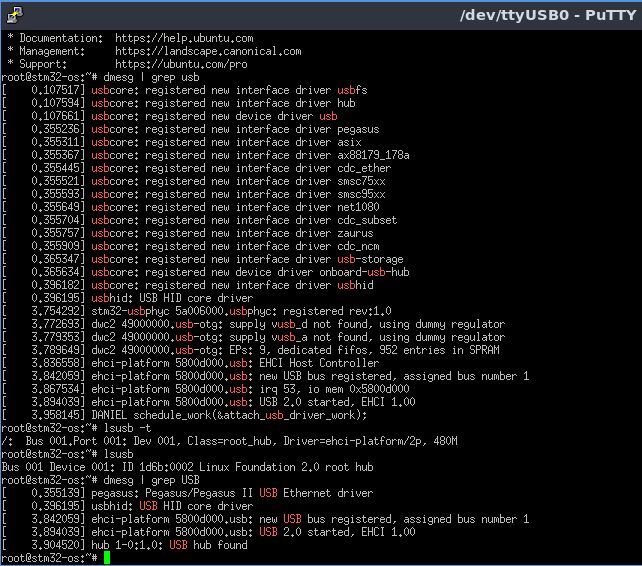Click the first 'USB 2.0 started, EHCI 1.00' line
Viewport: 642px width, 566px height.
tap(208, 402)
